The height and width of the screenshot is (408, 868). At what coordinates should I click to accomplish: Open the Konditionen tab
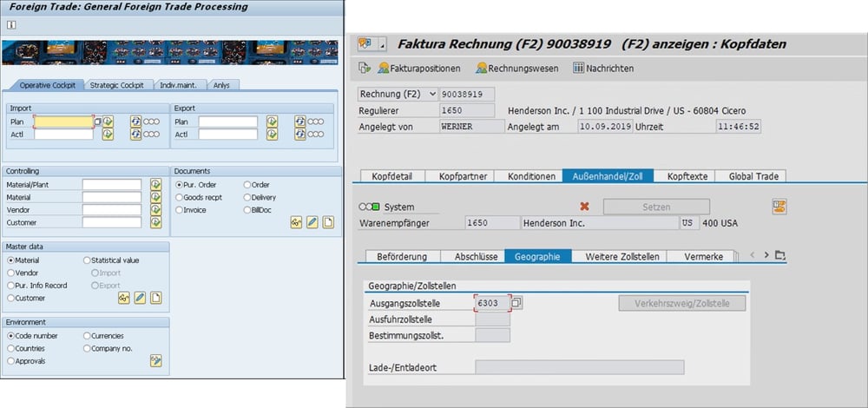pyautogui.click(x=531, y=176)
